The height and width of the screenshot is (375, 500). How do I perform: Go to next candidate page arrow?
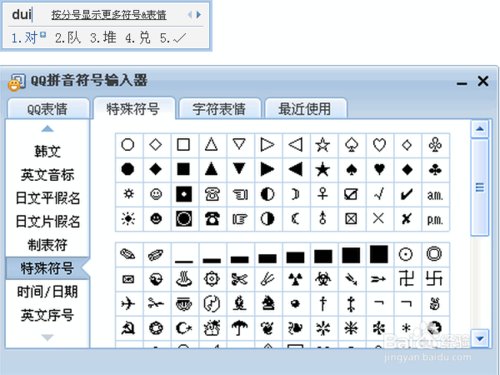click(x=199, y=15)
